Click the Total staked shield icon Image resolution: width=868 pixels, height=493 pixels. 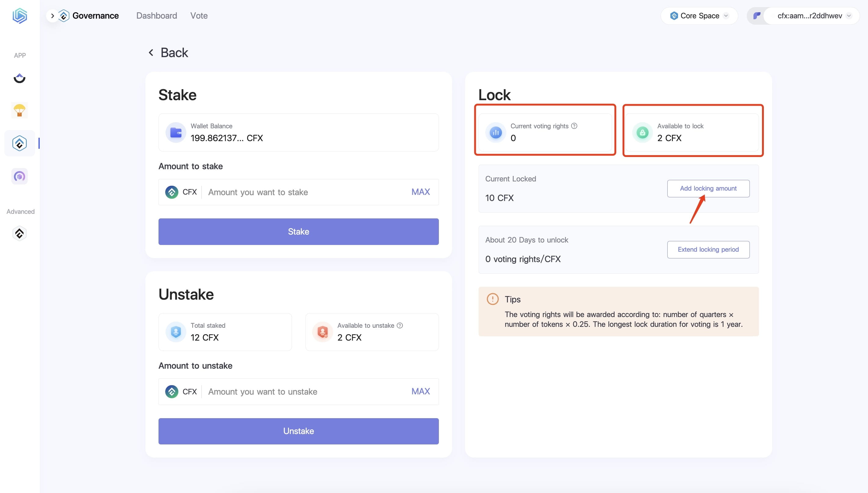[176, 332]
